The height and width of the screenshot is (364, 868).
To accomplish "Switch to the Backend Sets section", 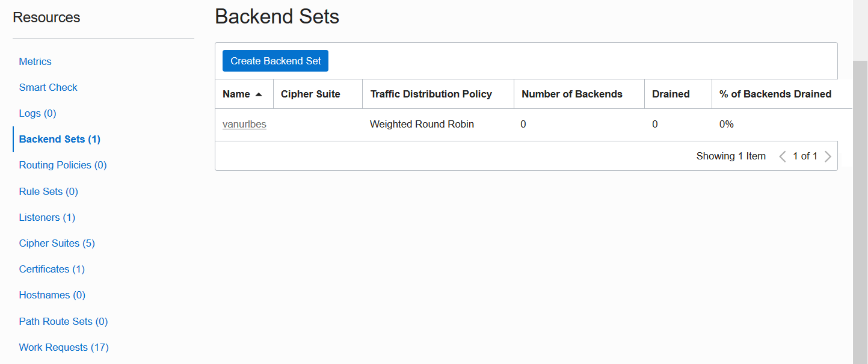I will [59, 139].
